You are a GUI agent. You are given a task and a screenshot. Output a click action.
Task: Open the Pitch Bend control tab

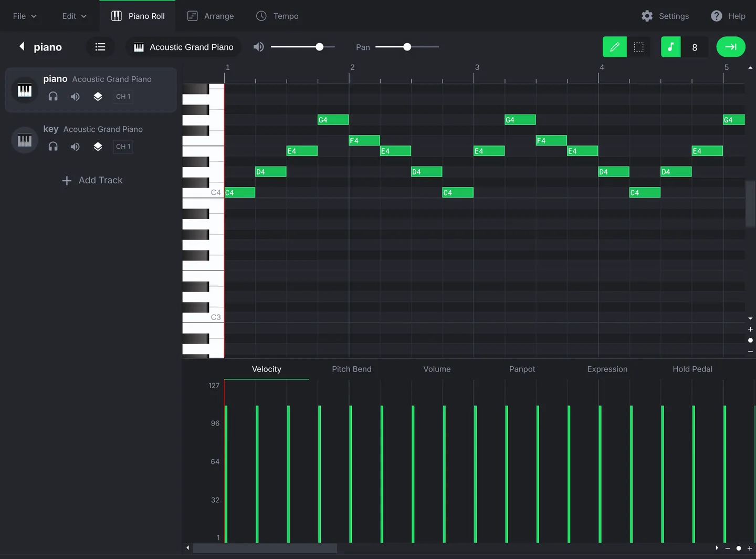tap(352, 369)
